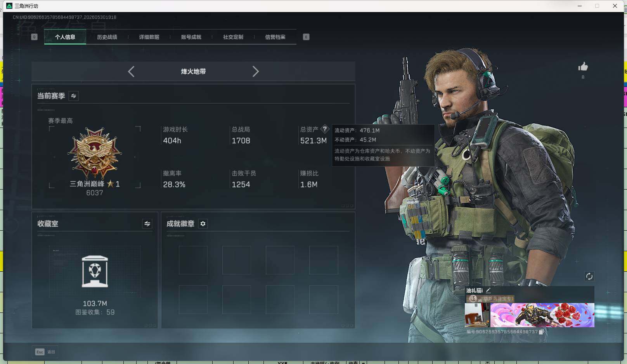Select last empty badge slot in bottom row
627x364 pixels.
pos(324,300)
